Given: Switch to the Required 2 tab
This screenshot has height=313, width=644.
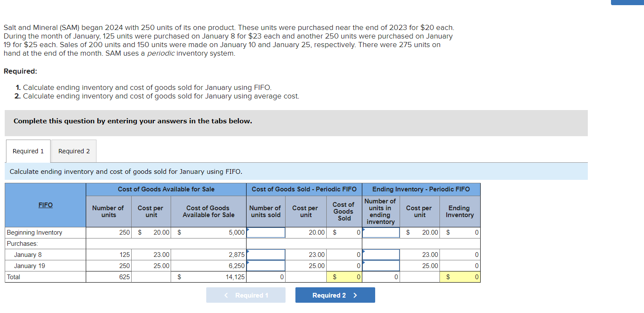Looking at the screenshot, I should [73, 151].
